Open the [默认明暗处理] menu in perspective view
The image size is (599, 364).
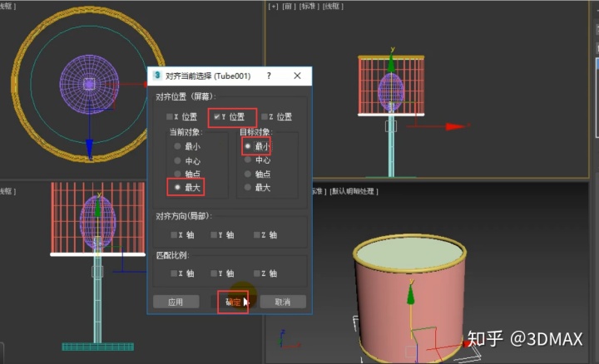(x=354, y=191)
